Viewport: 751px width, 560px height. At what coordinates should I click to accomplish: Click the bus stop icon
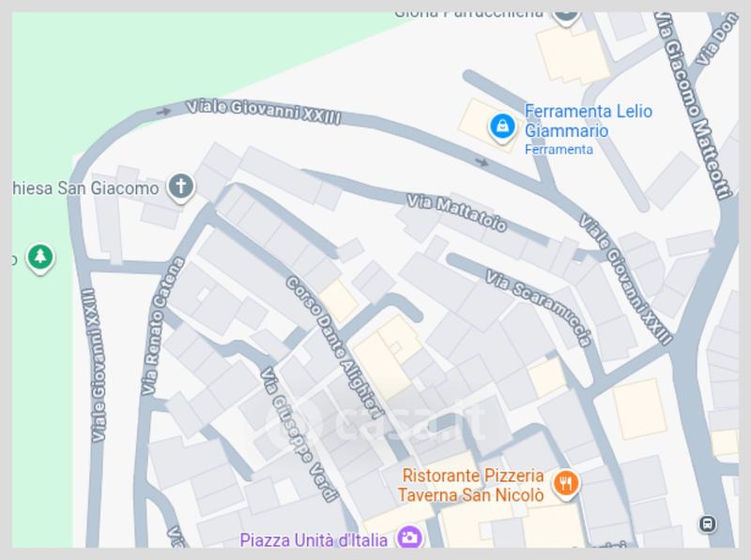(x=708, y=523)
